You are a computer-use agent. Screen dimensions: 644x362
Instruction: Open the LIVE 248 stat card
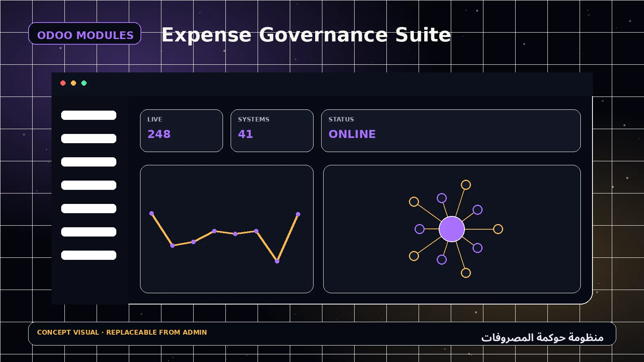coord(182,131)
